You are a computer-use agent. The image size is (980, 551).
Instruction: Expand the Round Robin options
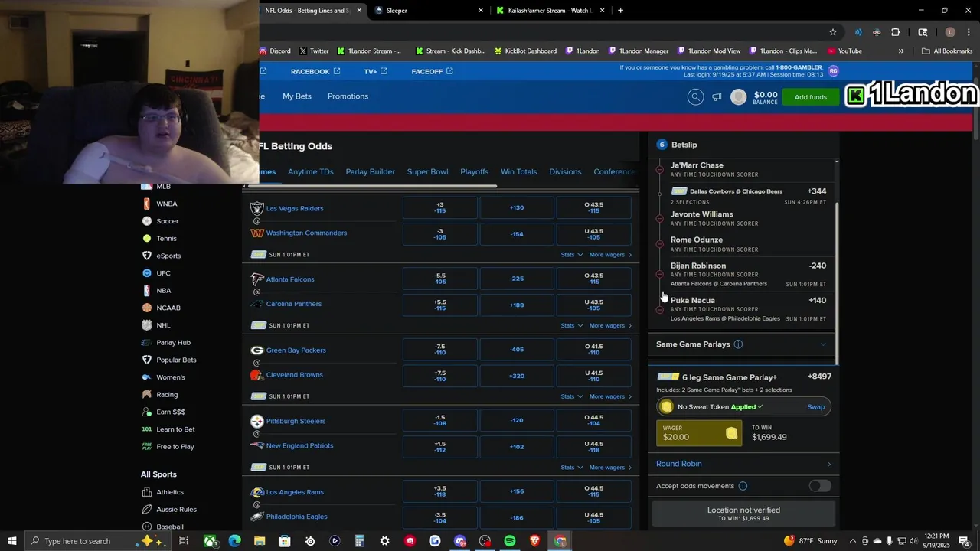[x=743, y=464]
